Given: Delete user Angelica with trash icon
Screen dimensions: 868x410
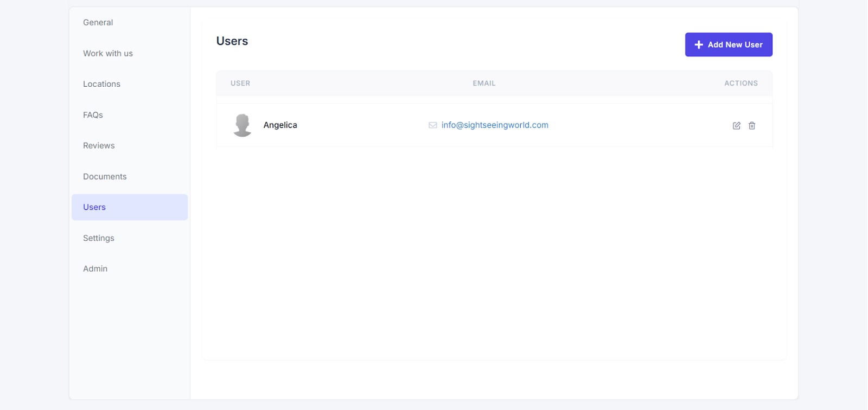Looking at the screenshot, I should [x=752, y=126].
